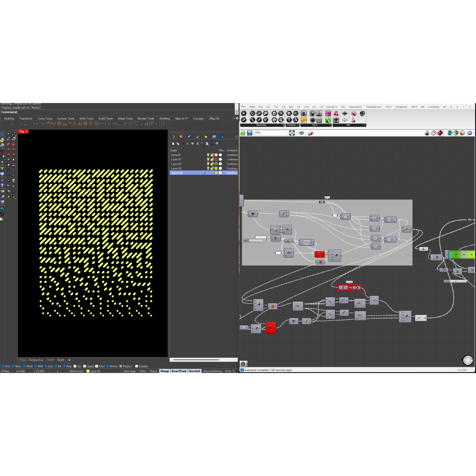Click the Colour Swatch palette component icon

362,114
